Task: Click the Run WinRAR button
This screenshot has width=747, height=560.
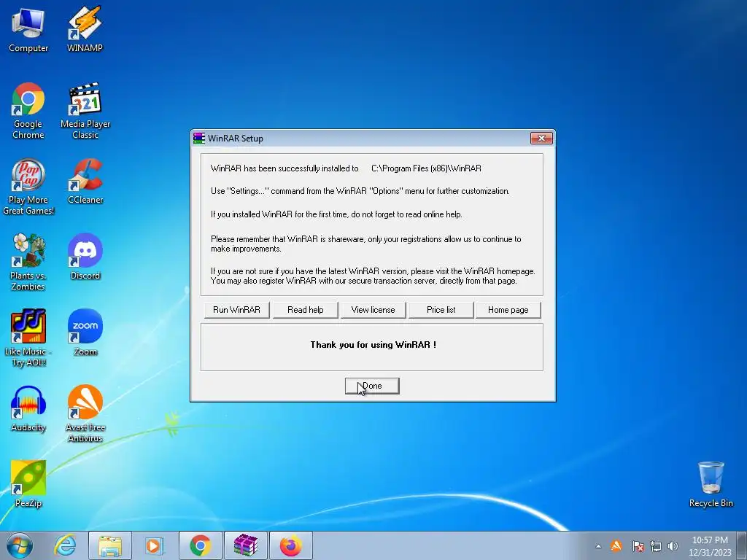Action: (236, 310)
